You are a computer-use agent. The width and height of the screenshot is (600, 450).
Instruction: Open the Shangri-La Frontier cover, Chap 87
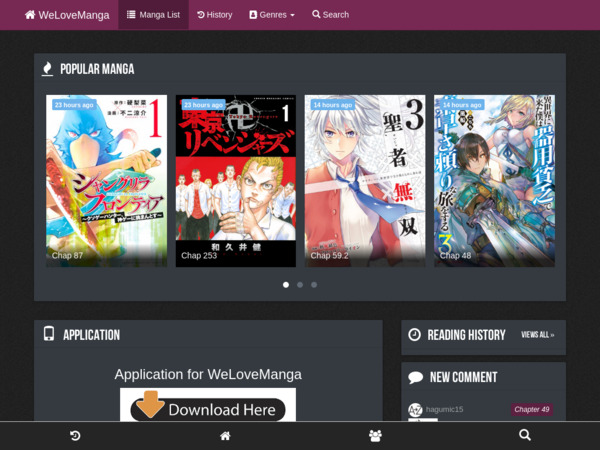point(106,181)
